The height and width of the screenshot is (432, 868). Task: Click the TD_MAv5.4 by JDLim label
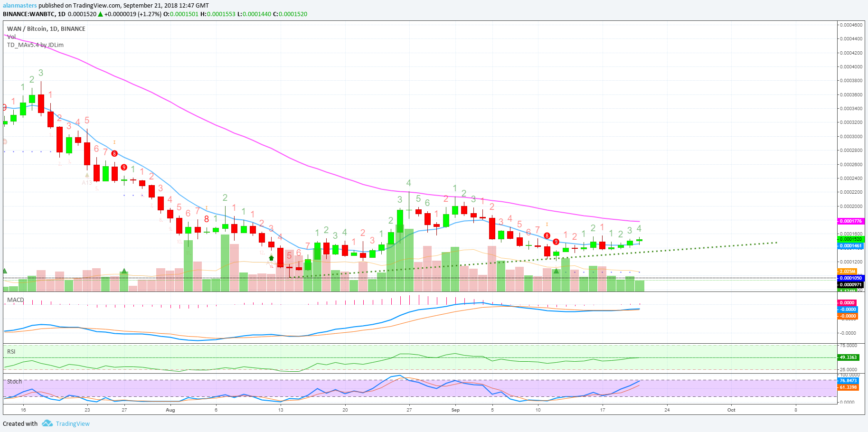point(35,45)
